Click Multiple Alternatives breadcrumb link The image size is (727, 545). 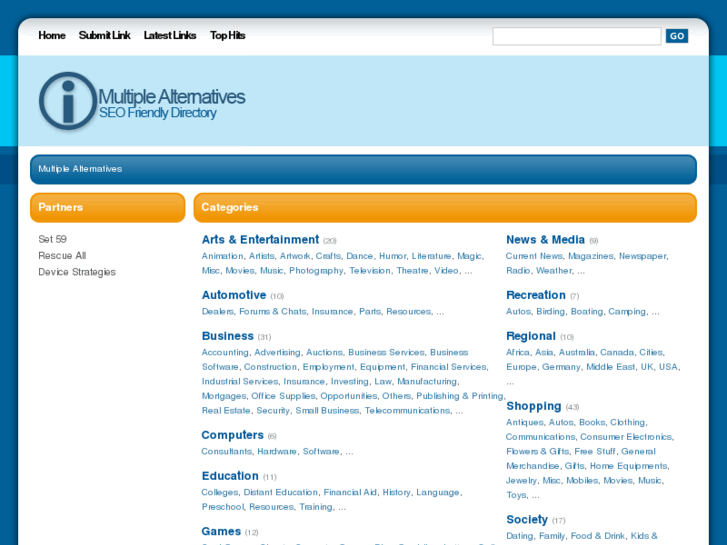click(80, 169)
